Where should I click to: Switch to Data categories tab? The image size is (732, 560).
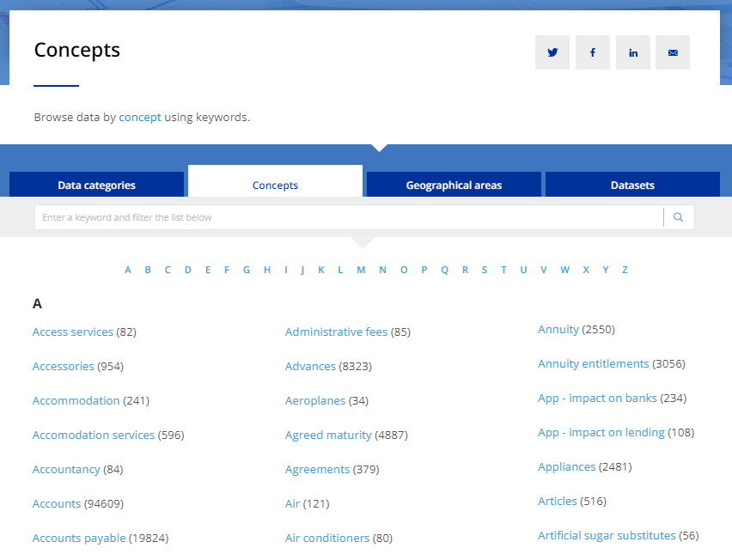tap(96, 185)
